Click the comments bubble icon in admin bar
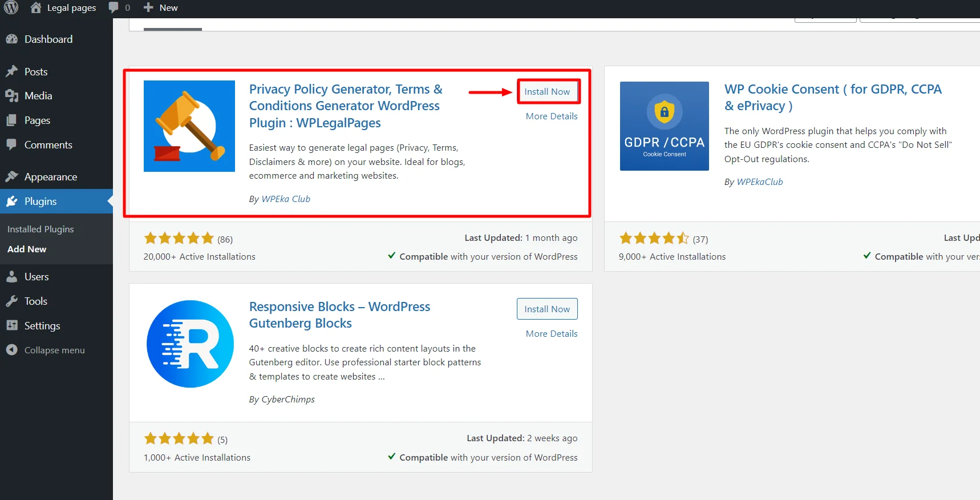The width and height of the screenshot is (980, 500). pos(114,7)
